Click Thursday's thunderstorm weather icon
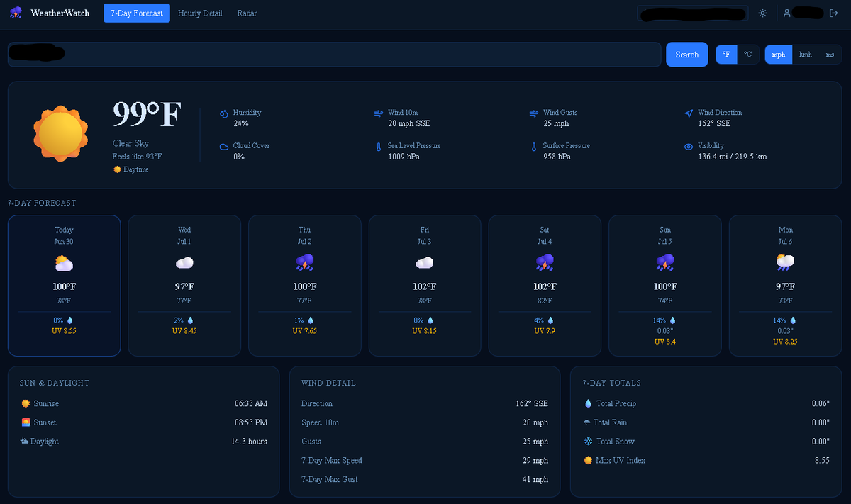Screen dimensions: 851x504 pyautogui.click(x=305, y=264)
